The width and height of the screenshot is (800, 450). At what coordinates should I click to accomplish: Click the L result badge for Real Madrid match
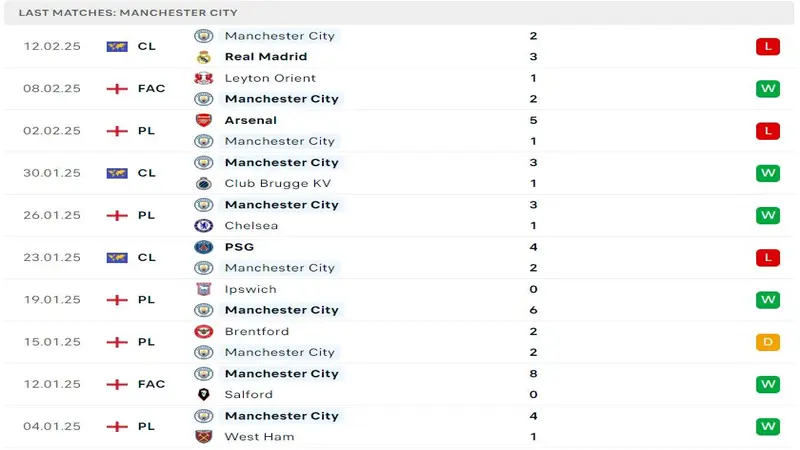coord(767,46)
